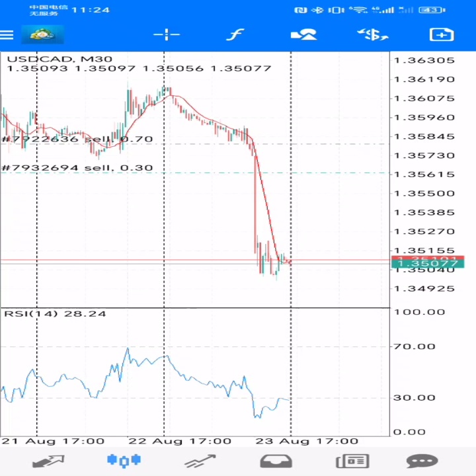Image resolution: width=476 pixels, height=476 pixels.
Task: Open the indicators list (f icon)
Action: point(235,34)
